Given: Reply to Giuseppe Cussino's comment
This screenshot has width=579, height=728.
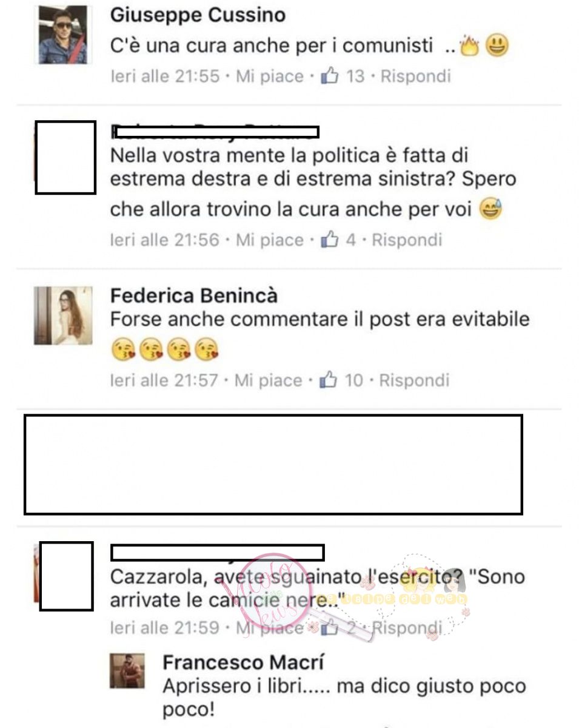Looking at the screenshot, I should [415, 76].
